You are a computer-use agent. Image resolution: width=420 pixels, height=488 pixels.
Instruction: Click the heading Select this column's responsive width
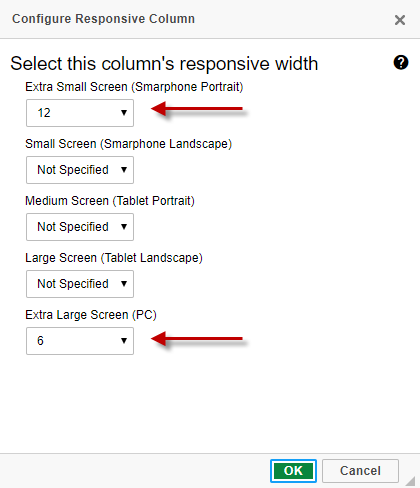[x=164, y=64]
